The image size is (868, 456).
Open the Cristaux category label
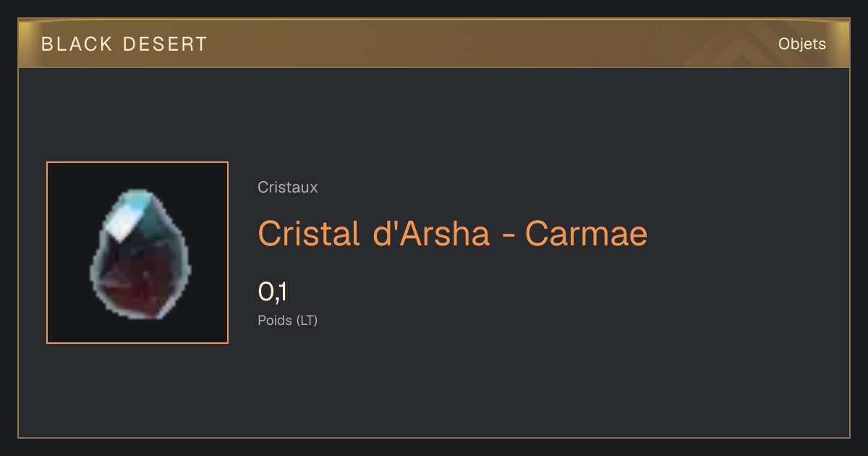tap(288, 187)
